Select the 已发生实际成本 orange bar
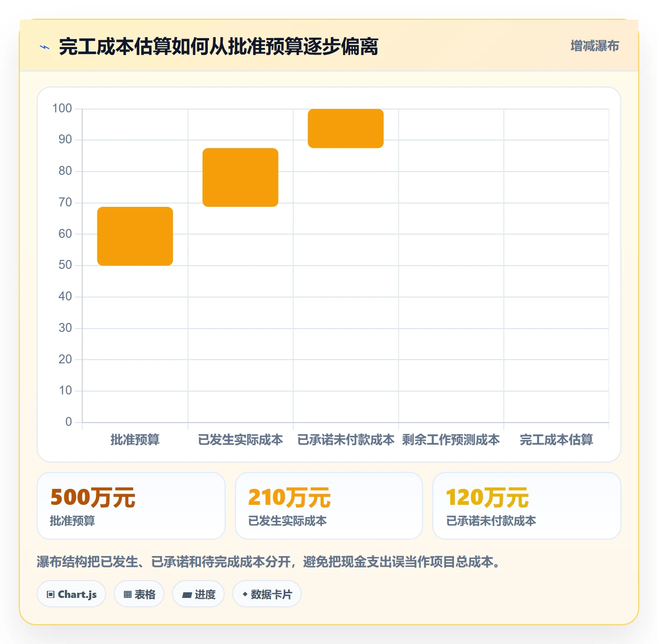658x644 pixels. point(240,177)
